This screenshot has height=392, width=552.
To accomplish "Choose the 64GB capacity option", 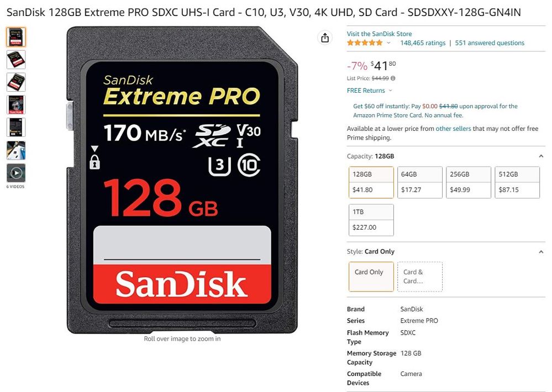I will 419,182.
